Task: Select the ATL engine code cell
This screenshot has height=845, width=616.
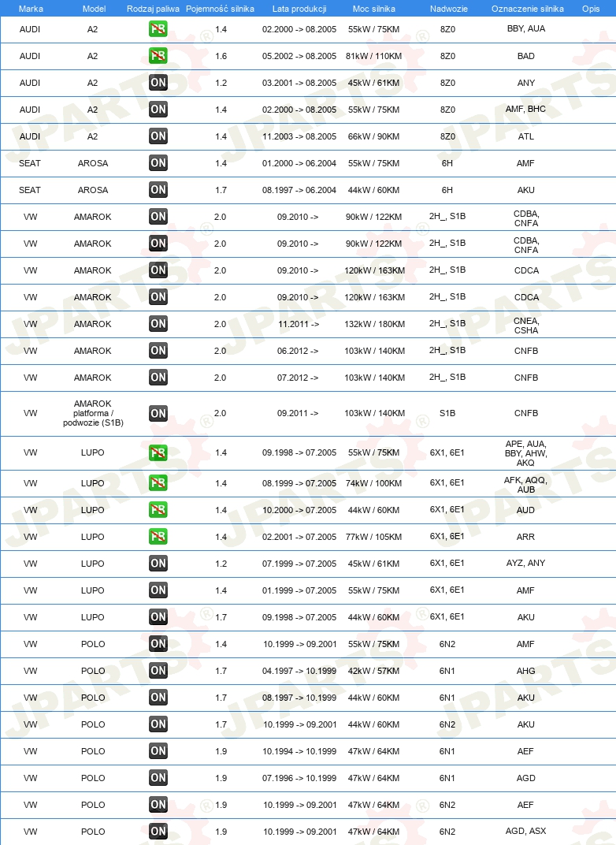Action: tap(526, 136)
